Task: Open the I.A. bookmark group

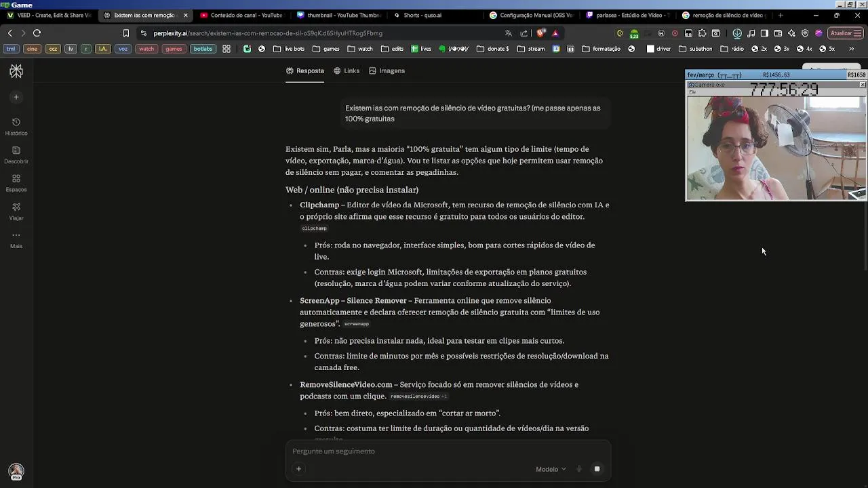Action: 102,49
